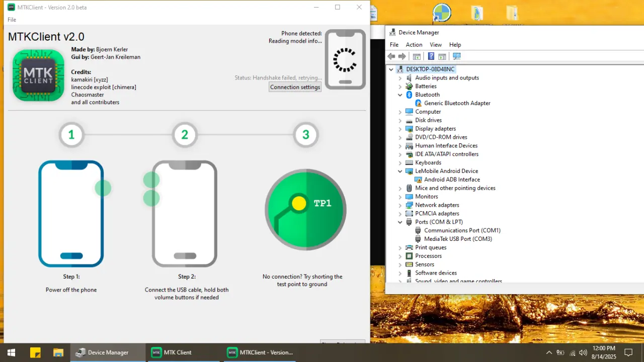This screenshot has height=362, width=644.
Task: Open the File menu in MTKClient
Action: coord(12,20)
